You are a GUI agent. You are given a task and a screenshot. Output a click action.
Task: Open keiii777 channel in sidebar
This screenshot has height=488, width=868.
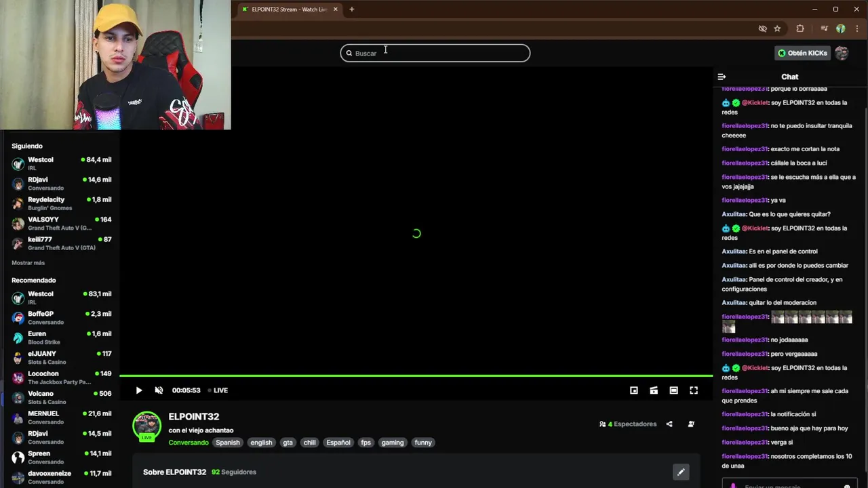point(61,243)
